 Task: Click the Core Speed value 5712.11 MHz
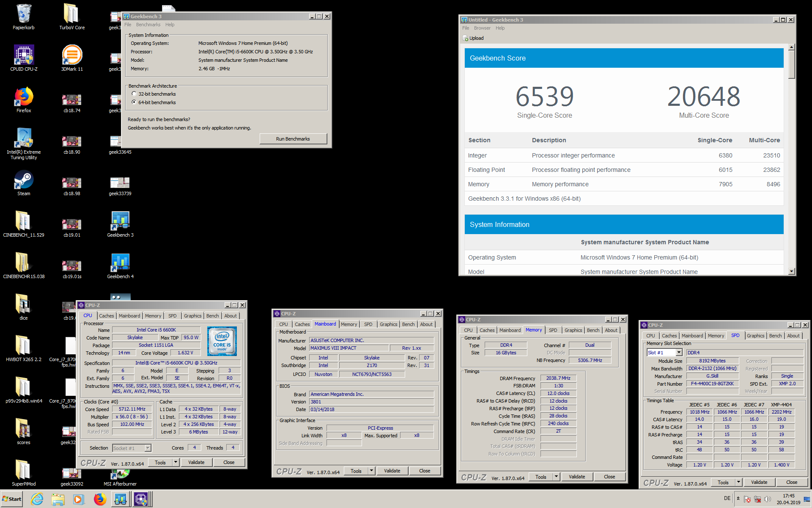pyautogui.click(x=132, y=409)
